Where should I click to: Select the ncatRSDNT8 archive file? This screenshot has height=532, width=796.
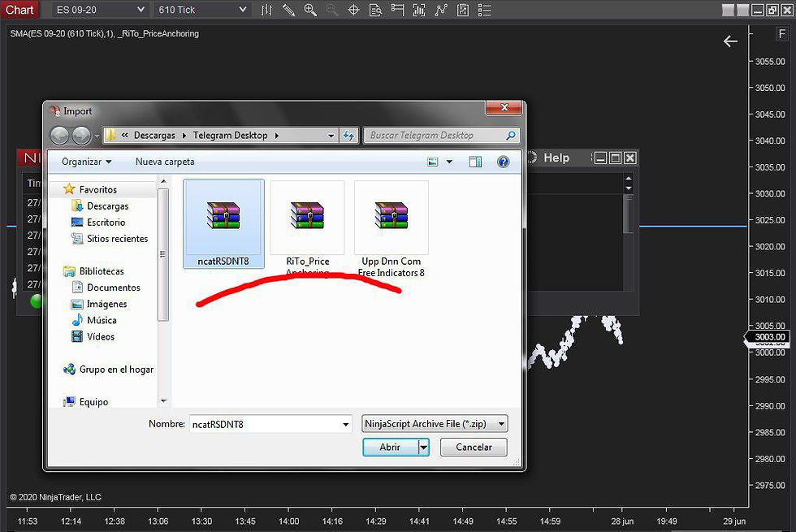223,224
